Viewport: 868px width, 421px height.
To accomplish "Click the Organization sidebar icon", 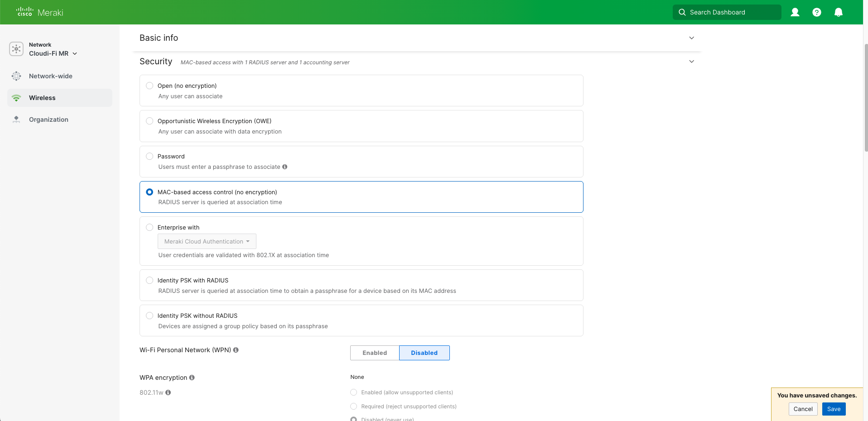I will 16,120.
